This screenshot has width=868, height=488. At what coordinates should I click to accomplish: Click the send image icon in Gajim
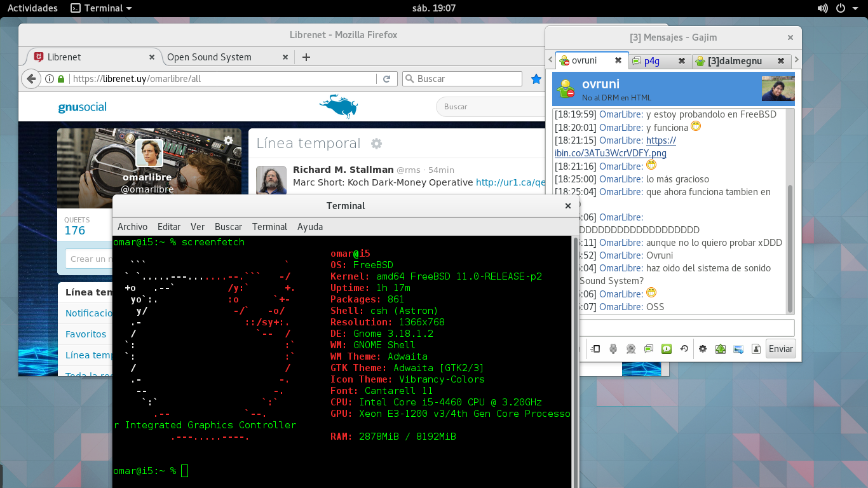pyautogui.click(x=738, y=349)
